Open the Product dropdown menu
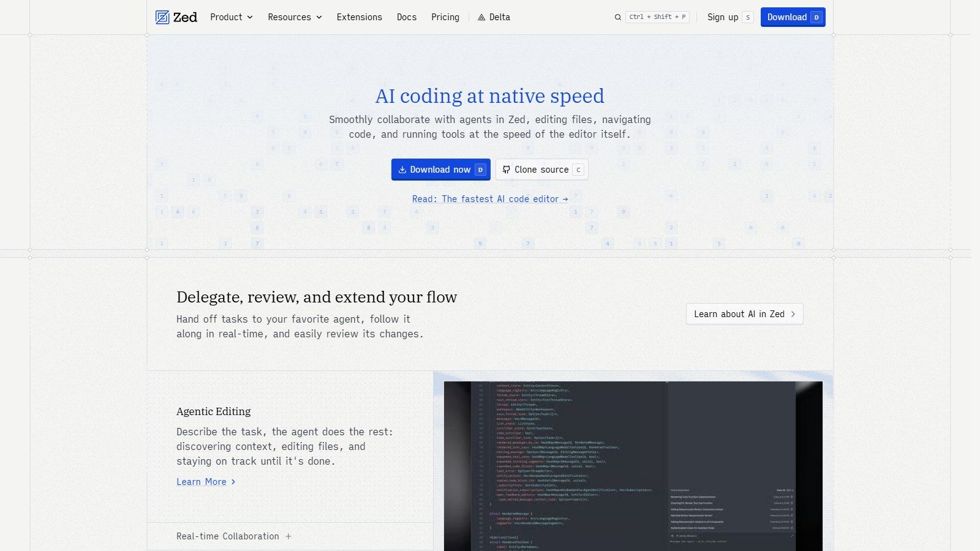This screenshot has width=980, height=551. pos(232,17)
